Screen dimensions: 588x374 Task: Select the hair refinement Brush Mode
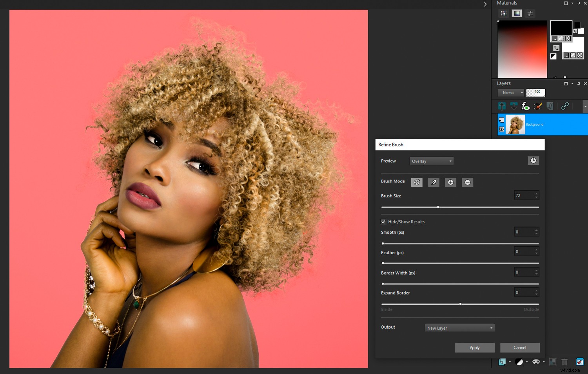(x=434, y=182)
